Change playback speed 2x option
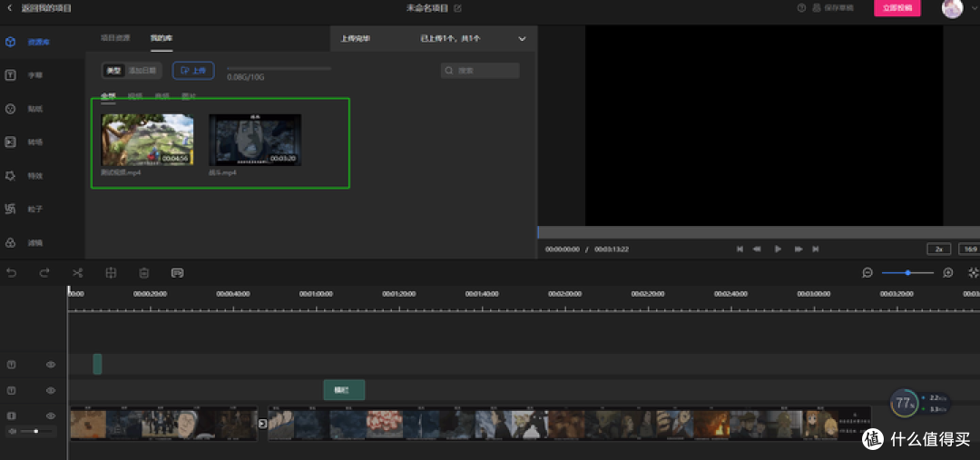The width and height of the screenshot is (980, 460). [x=938, y=249]
